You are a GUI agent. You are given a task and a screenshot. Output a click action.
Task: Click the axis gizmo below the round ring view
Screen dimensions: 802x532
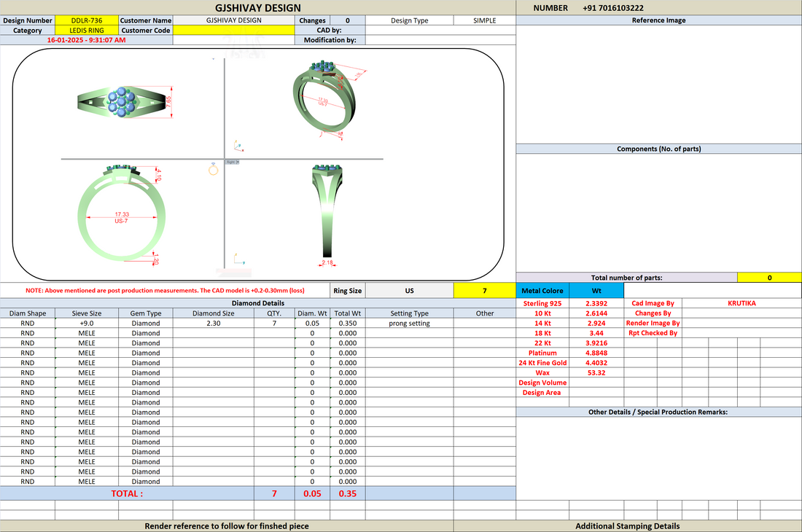click(239, 259)
